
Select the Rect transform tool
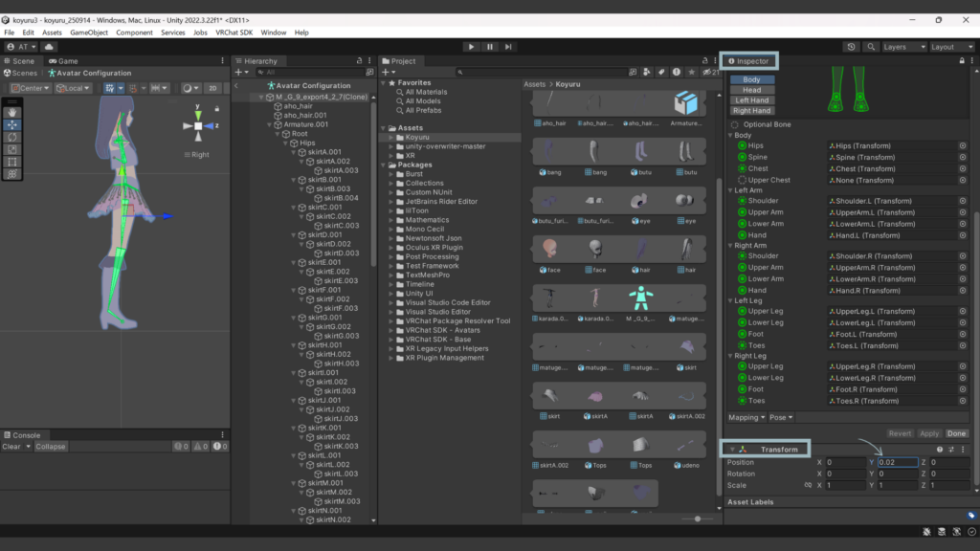tap(12, 162)
